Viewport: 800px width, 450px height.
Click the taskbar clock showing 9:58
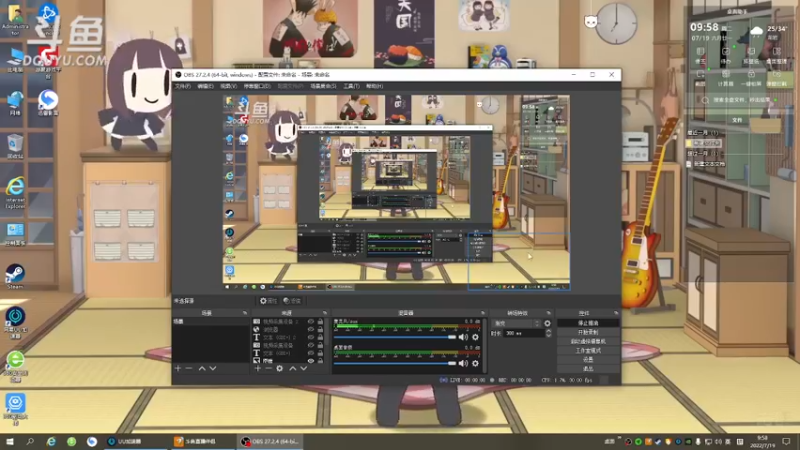click(x=762, y=441)
